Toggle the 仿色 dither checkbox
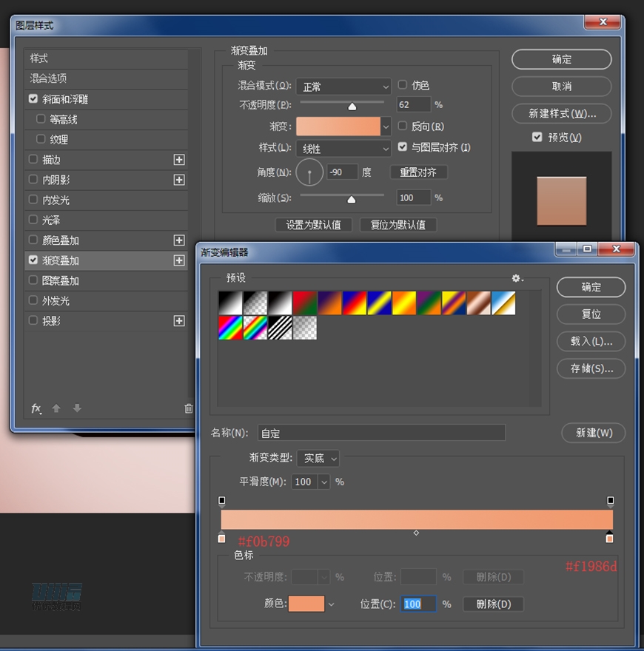The image size is (644, 651). click(x=403, y=85)
